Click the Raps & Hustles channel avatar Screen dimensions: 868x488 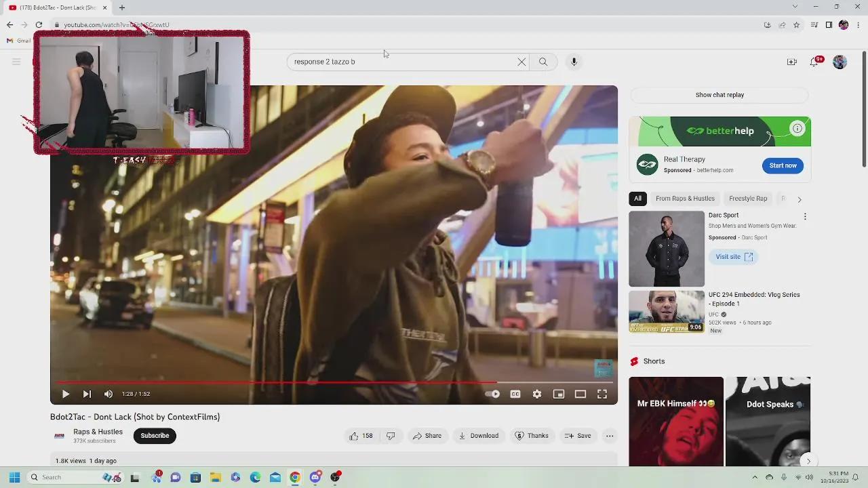59,436
